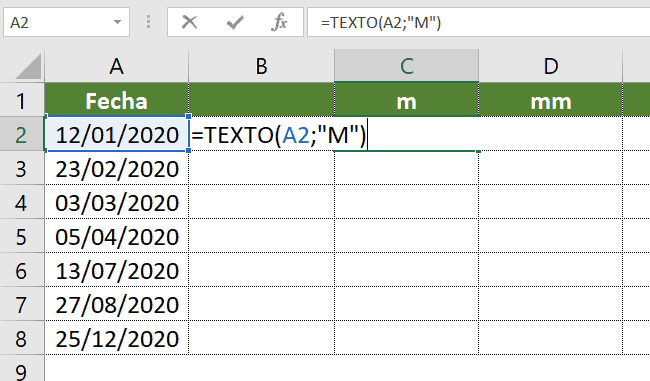Select column B header
The image size is (650, 381).
(x=261, y=66)
